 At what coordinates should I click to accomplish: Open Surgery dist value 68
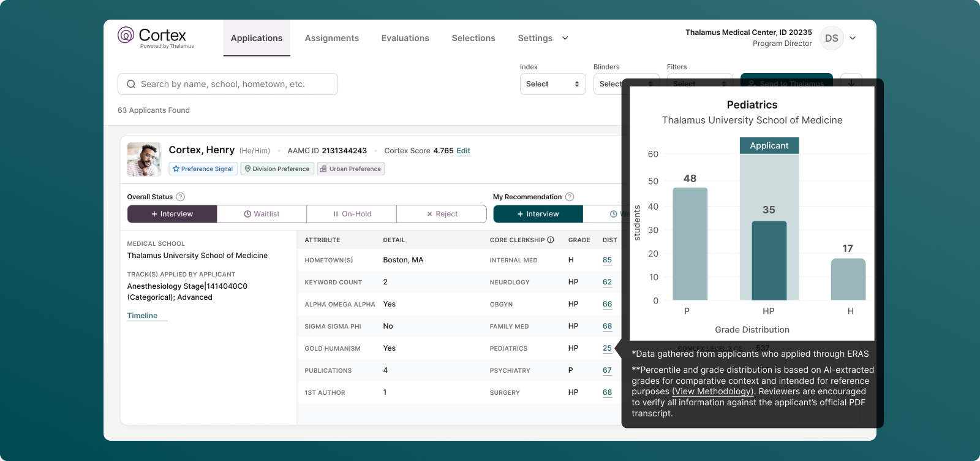click(607, 392)
